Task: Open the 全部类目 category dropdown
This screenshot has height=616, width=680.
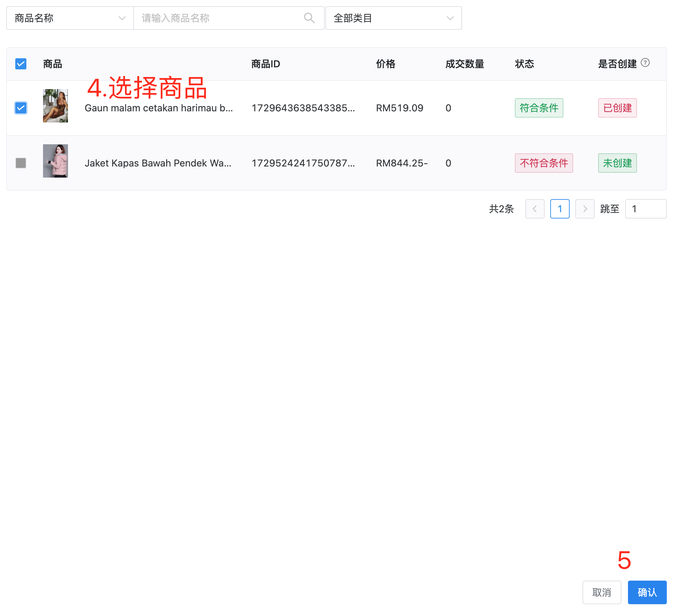Action: click(x=393, y=18)
